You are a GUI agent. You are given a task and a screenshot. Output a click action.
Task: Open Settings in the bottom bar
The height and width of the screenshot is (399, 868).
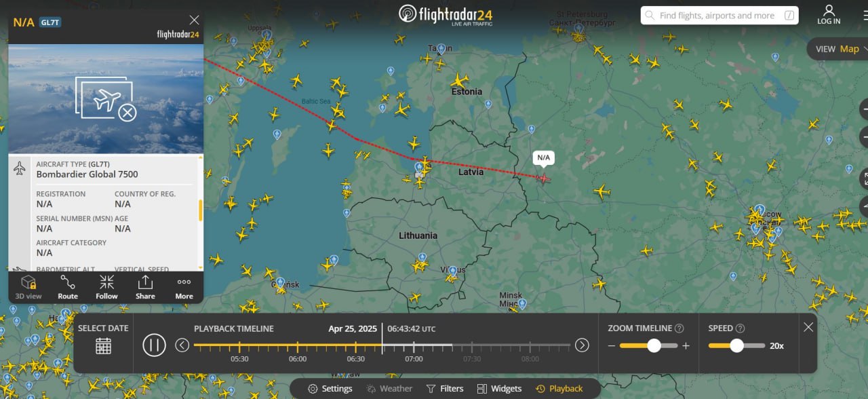[330, 389]
